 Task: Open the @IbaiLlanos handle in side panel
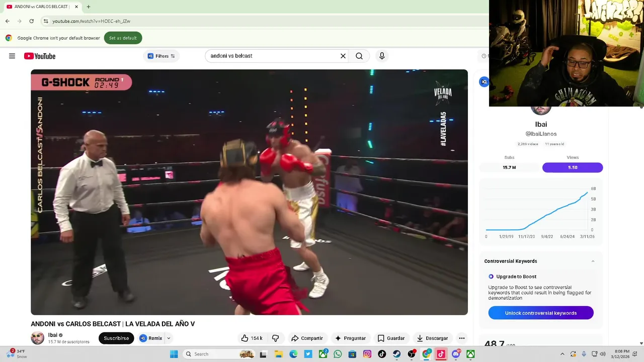541,134
